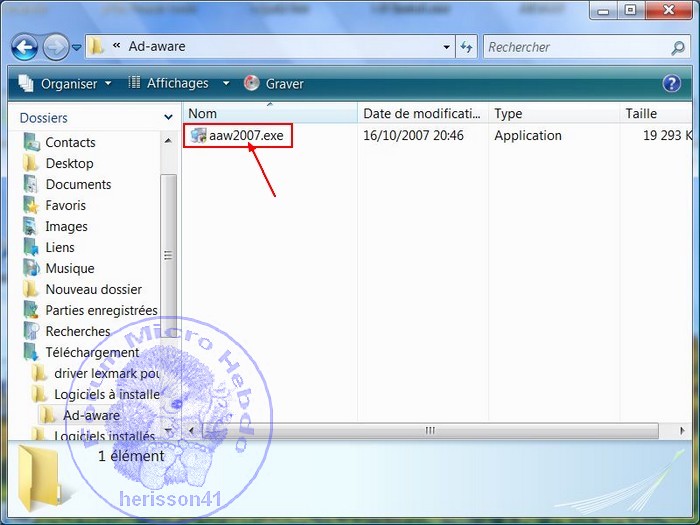Click the Favoris star folder icon

click(x=31, y=205)
